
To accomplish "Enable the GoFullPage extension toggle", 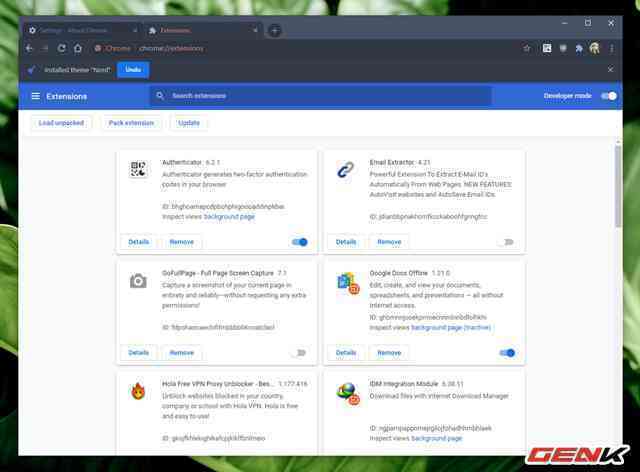I will (x=300, y=353).
